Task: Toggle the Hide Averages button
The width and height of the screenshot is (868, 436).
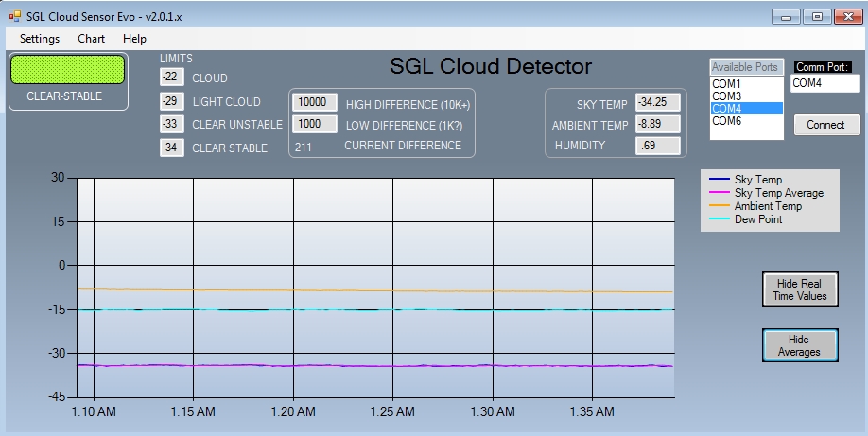Action: pos(799,345)
